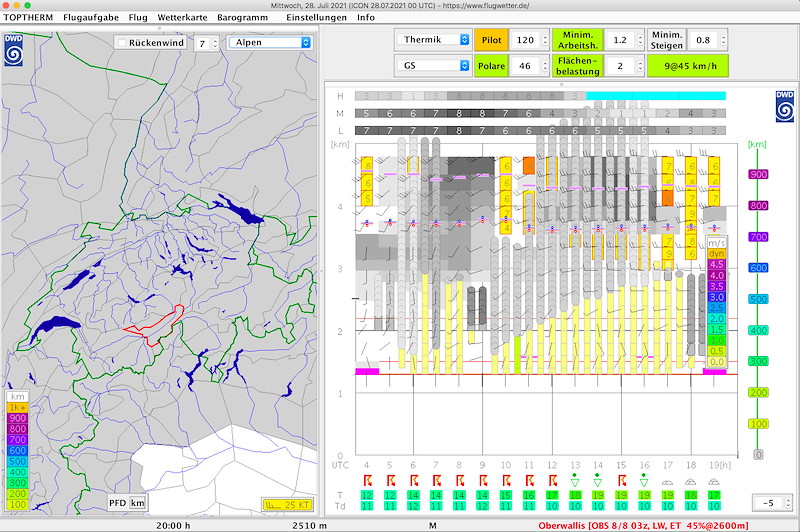The image size is (800, 532).
Task: Click the 0 handle on distance slider
Action: pyautogui.click(x=758, y=454)
